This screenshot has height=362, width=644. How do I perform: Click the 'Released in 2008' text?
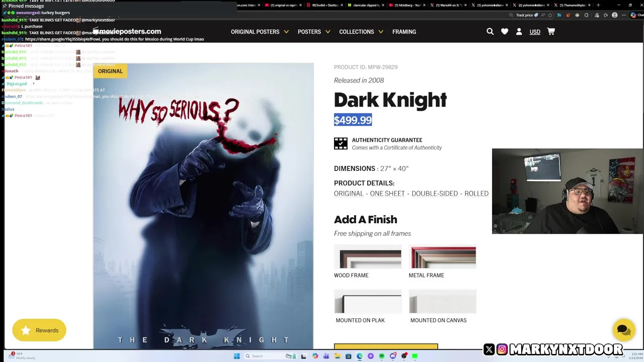pyautogui.click(x=359, y=80)
